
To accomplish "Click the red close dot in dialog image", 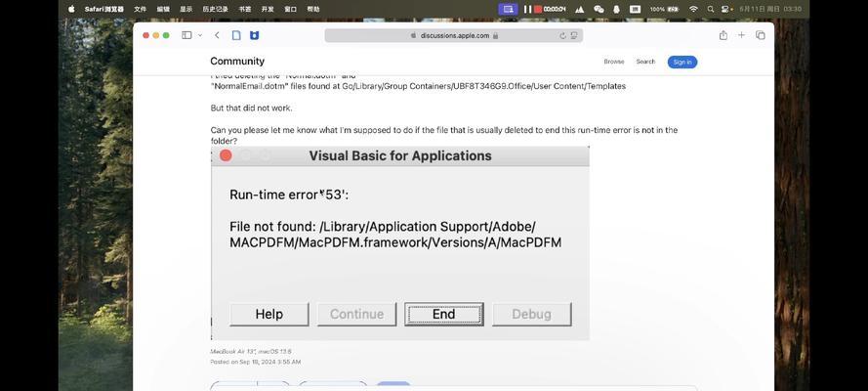I will tap(226, 156).
